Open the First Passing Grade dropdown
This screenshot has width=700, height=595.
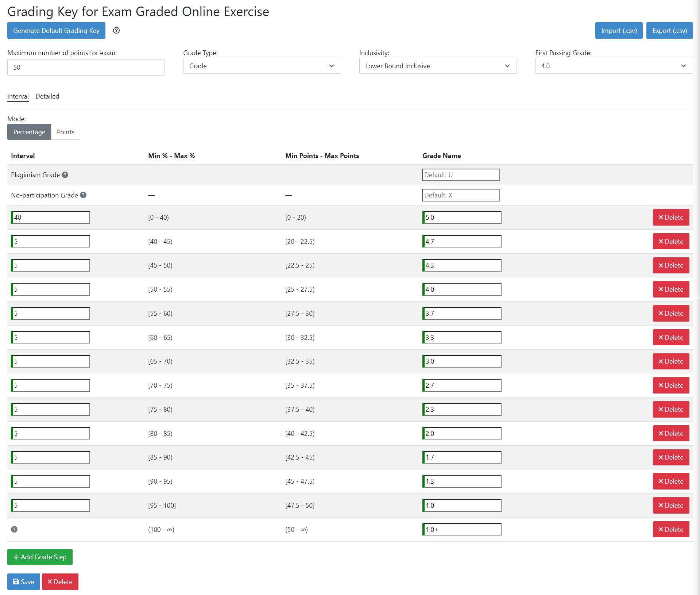pos(614,66)
